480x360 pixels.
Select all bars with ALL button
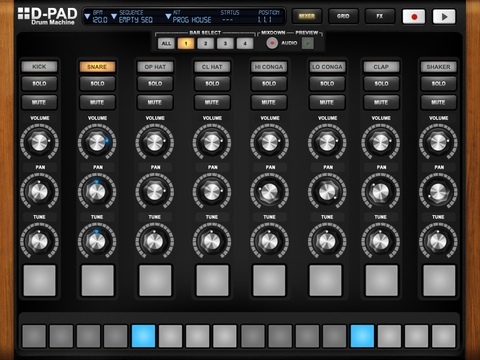166,43
